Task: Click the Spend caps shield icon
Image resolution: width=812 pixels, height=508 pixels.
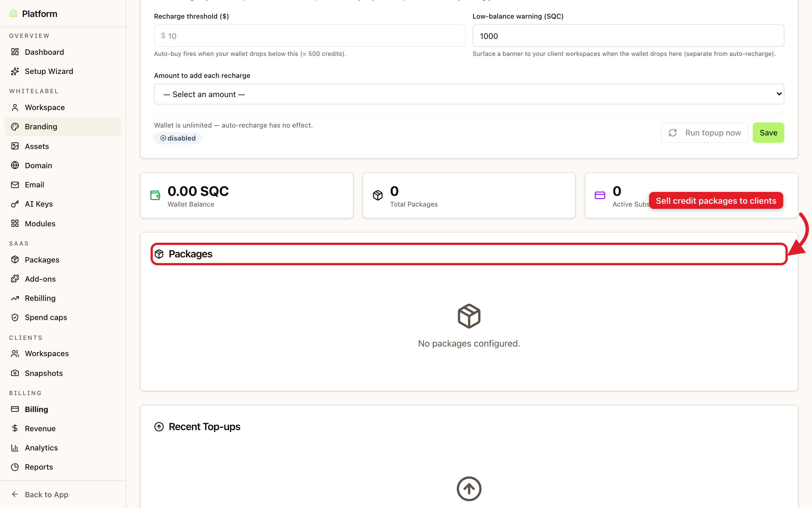Action: pyautogui.click(x=15, y=317)
